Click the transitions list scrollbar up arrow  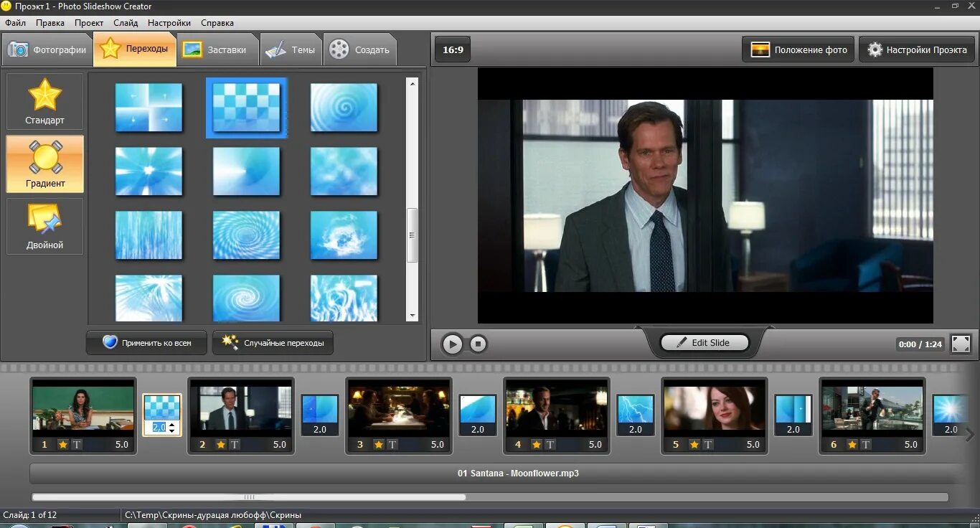tap(413, 83)
